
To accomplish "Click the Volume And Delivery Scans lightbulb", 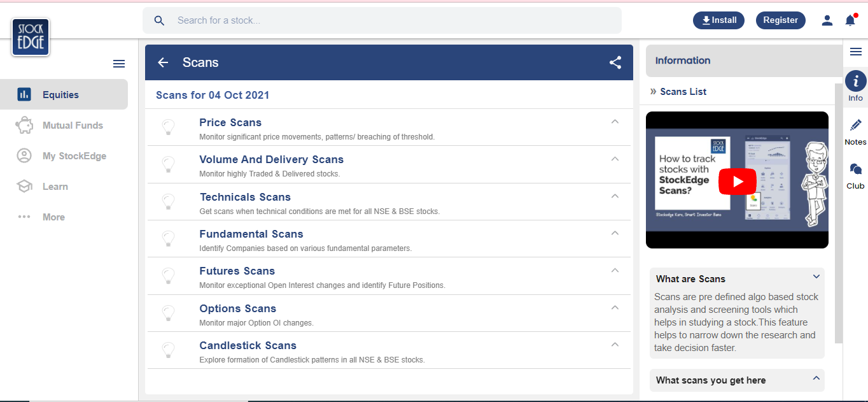I will 169,164.
